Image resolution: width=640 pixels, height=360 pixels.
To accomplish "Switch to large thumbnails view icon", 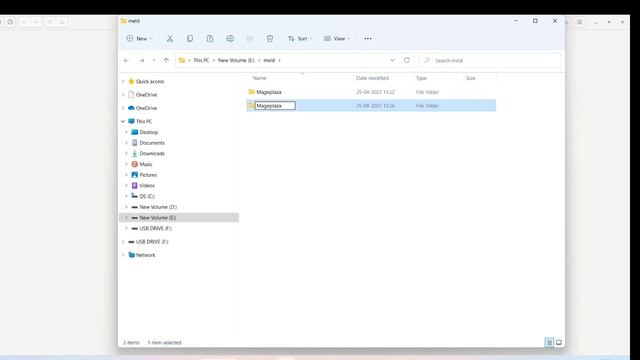I will [559, 342].
